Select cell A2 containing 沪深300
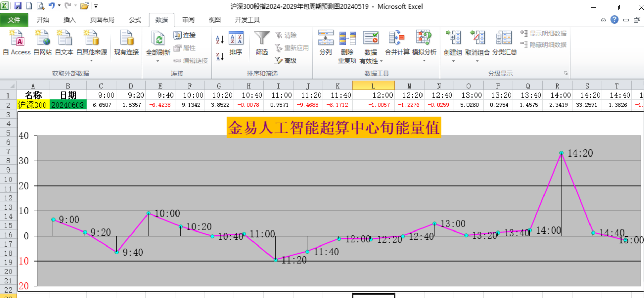Image resolution: width=644 pixels, height=298 pixels. click(33, 105)
